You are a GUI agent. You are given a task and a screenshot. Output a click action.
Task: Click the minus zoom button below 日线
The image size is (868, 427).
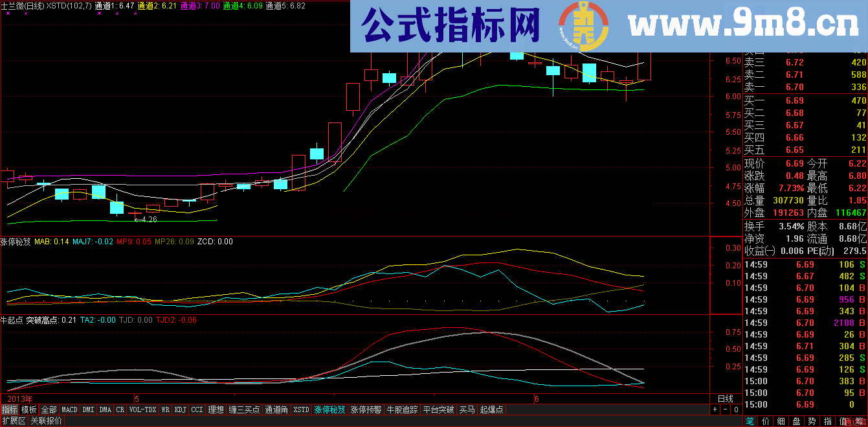click(x=725, y=410)
